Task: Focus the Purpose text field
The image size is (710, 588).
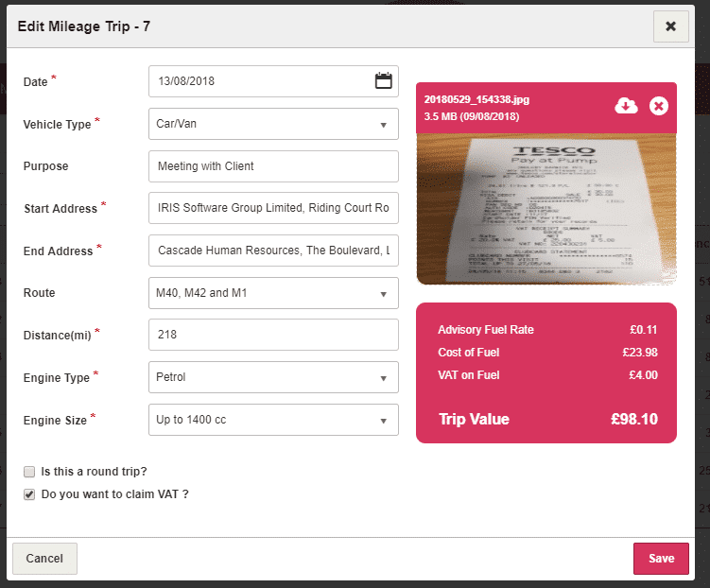Action: pos(273,166)
